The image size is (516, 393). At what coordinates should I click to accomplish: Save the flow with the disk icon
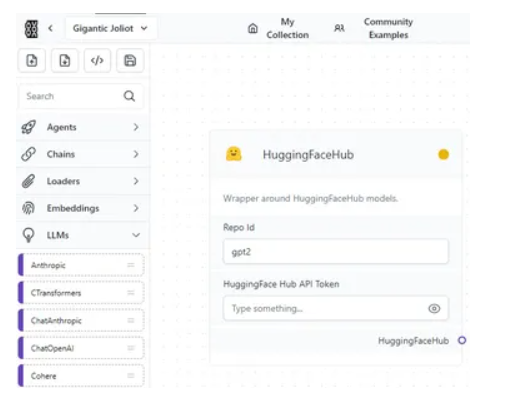tap(130, 61)
